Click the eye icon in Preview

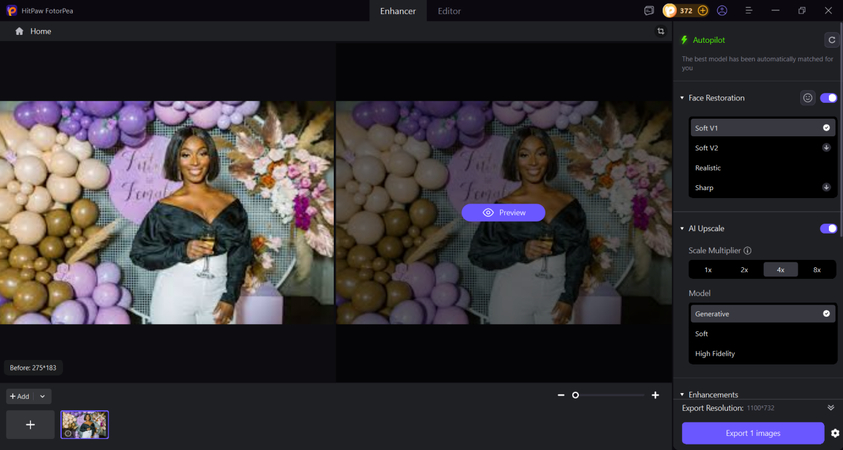(488, 212)
